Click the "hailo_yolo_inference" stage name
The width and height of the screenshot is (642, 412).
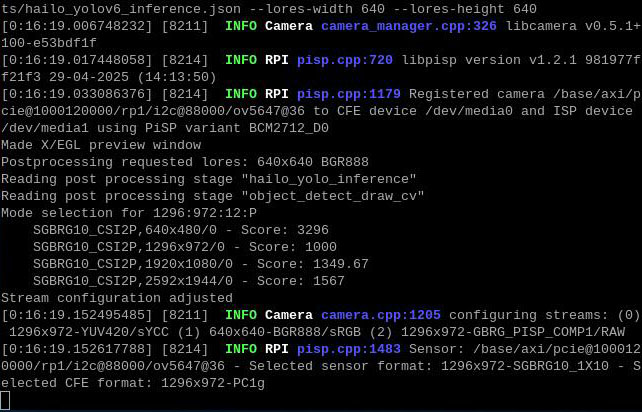click(329, 179)
